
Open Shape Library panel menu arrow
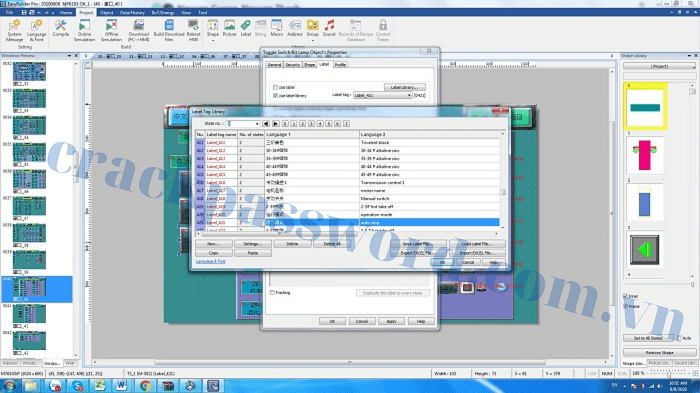(689, 56)
